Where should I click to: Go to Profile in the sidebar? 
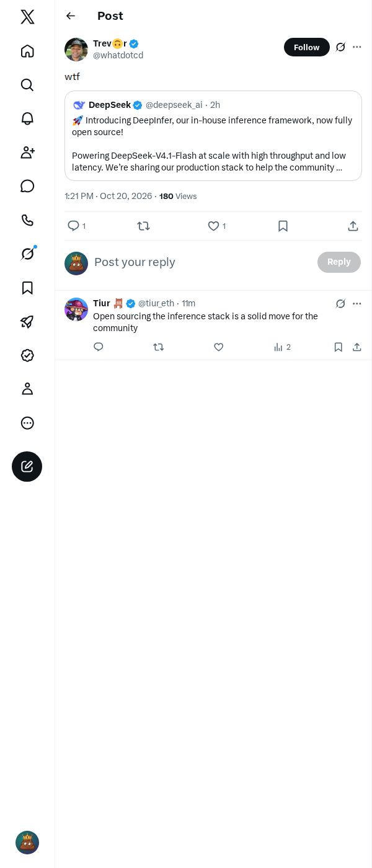(27, 389)
